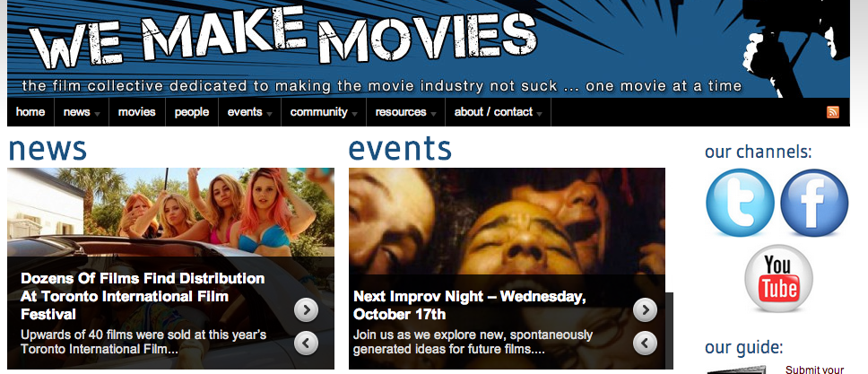868x374 pixels.
Task: Open the Next Improv Night event link
Action: point(470,305)
